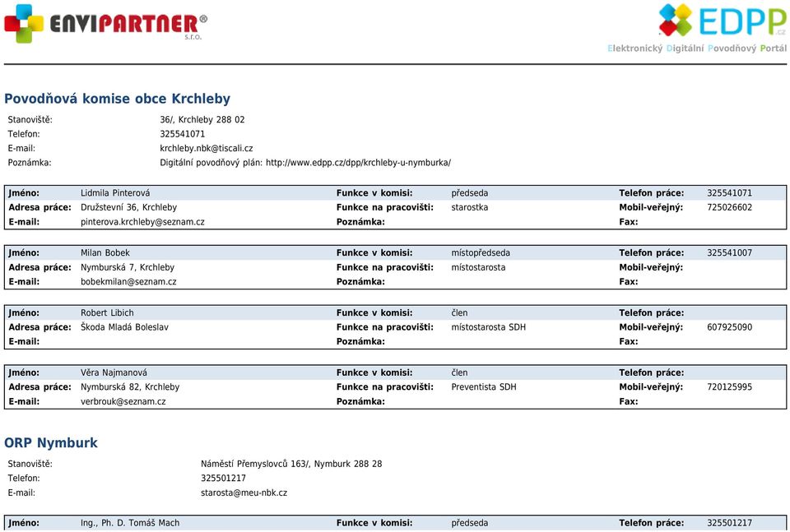Open the edpp.cz krchleby-u-nymburka flood plan link
This screenshot has width=790, height=532.
pos(358,163)
